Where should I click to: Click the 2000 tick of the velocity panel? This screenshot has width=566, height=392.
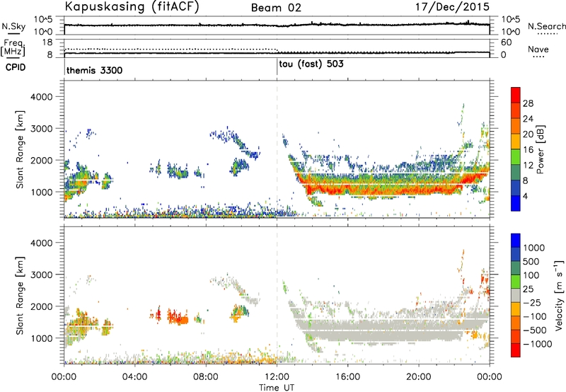point(42,306)
